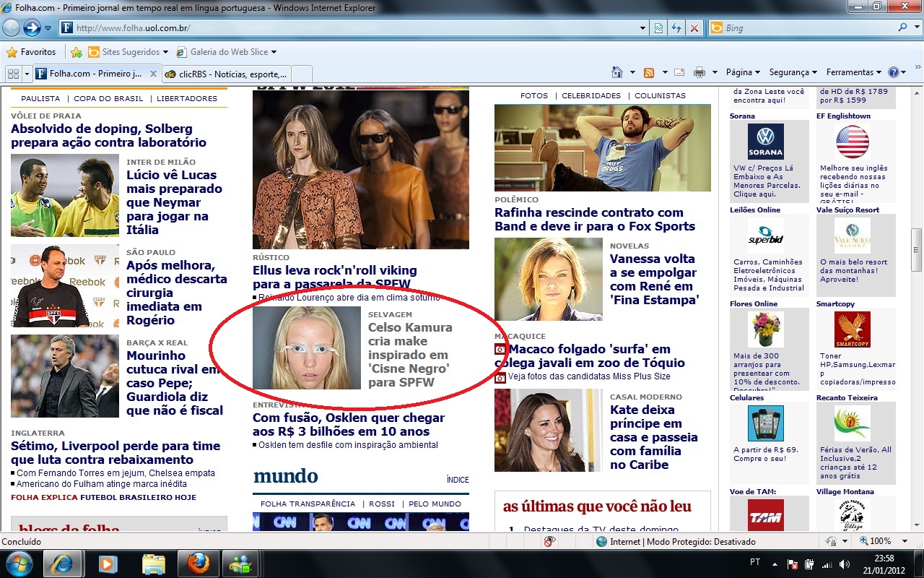Click the browser Back button

tap(12, 28)
